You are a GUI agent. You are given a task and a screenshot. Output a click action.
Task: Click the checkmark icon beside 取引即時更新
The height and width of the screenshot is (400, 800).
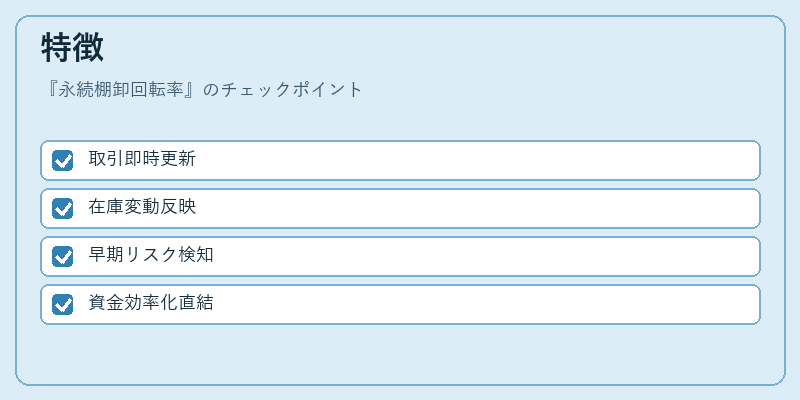point(62,160)
